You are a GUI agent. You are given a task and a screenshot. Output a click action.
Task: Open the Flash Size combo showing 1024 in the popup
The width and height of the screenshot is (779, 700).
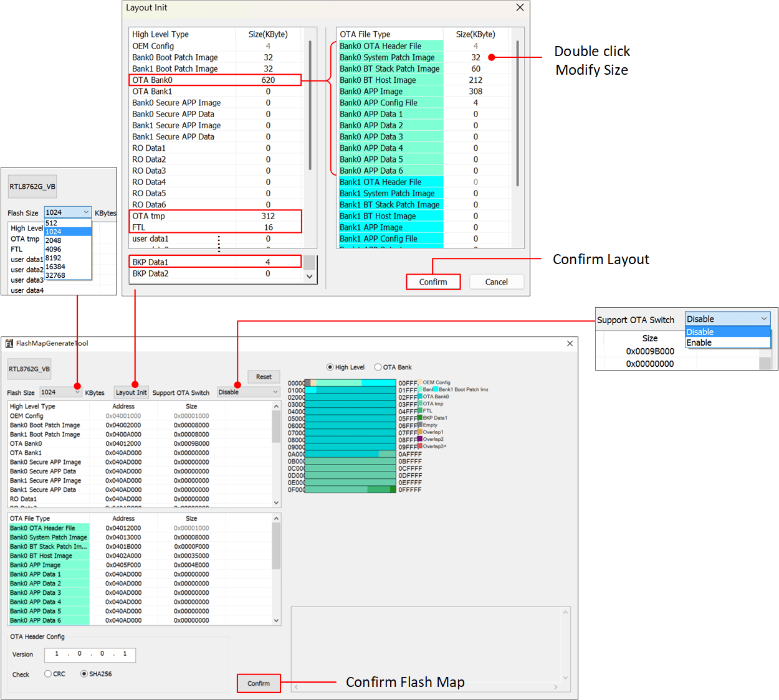click(x=68, y=212)
